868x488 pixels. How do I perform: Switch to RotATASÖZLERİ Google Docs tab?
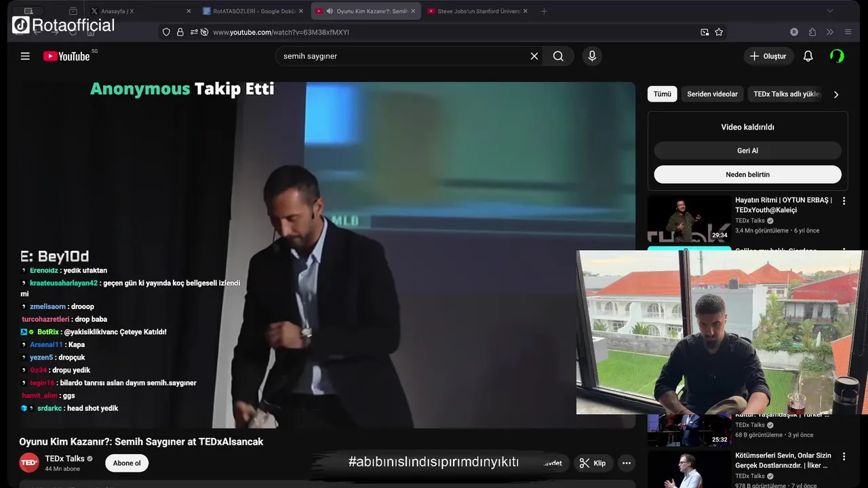pyautogui.click(x=254, y=11)
